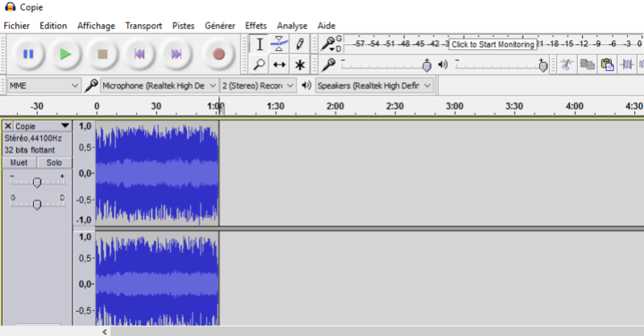Click the playhead marker near 1:00

click(221, 109)
